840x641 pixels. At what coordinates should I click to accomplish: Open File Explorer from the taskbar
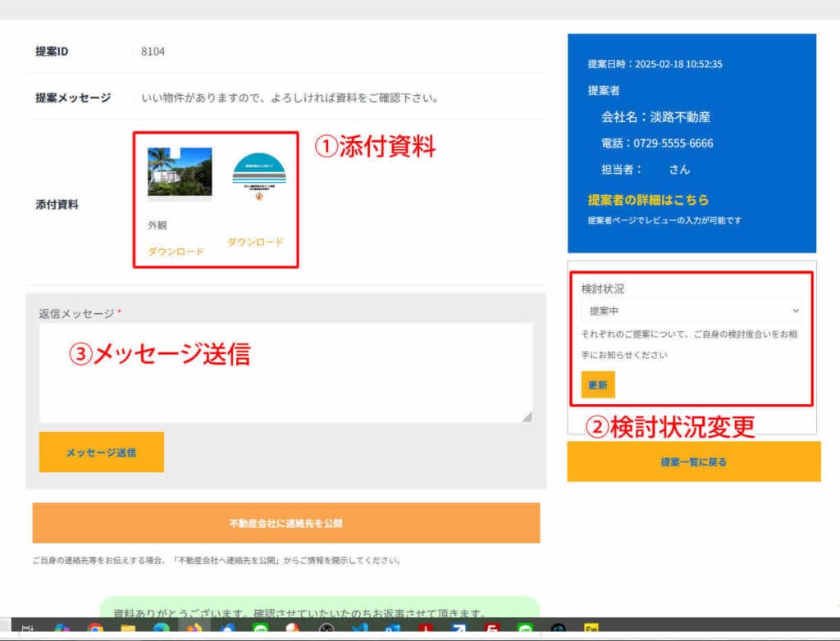tap(128, 631)
